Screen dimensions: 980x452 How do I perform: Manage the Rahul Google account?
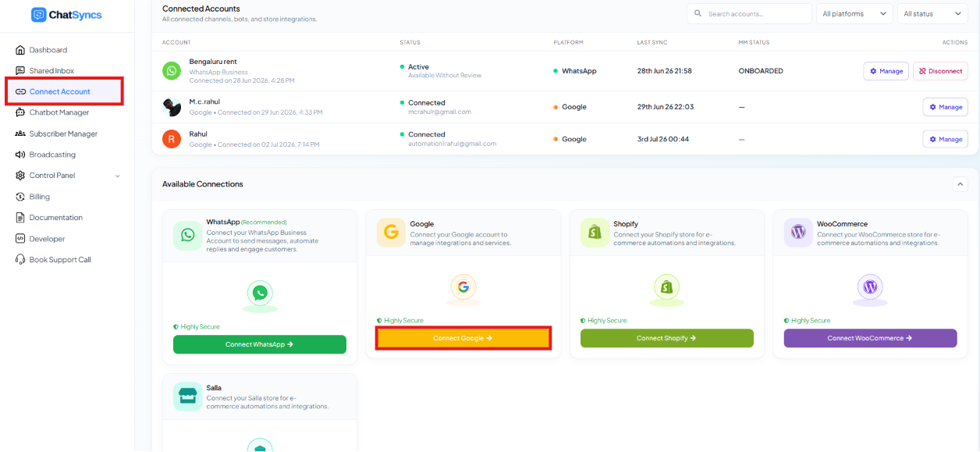(x=946, y=139)
